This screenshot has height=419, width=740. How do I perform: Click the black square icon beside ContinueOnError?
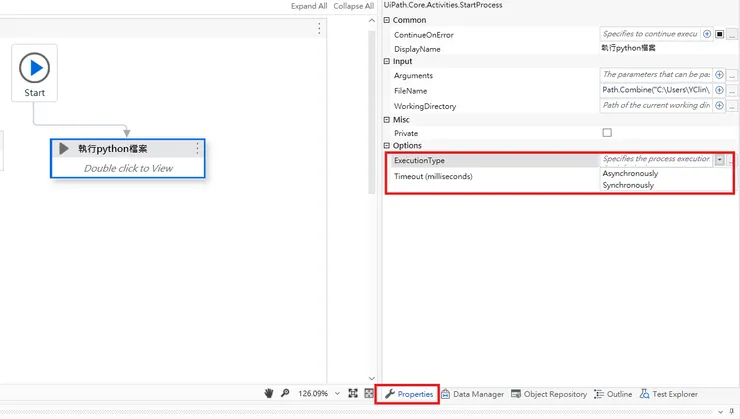[x=719, y=34]
